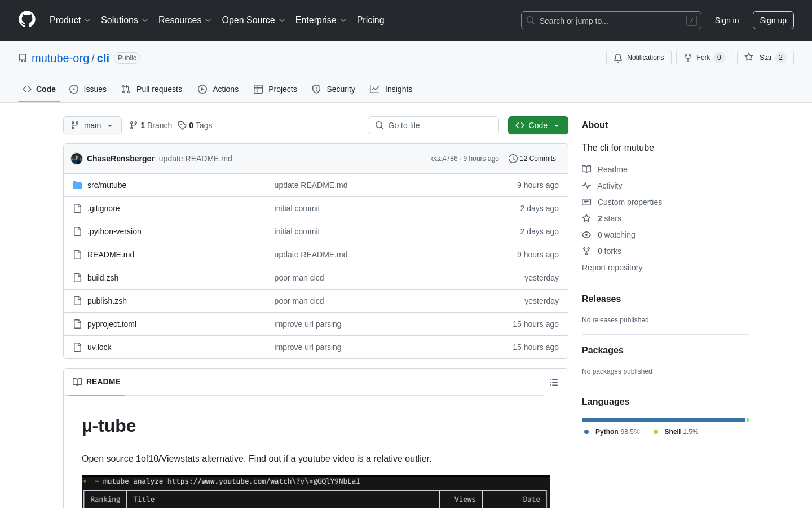The image size is (812, 508).
Task: Open the Packages section heading link
Action: 602,351
